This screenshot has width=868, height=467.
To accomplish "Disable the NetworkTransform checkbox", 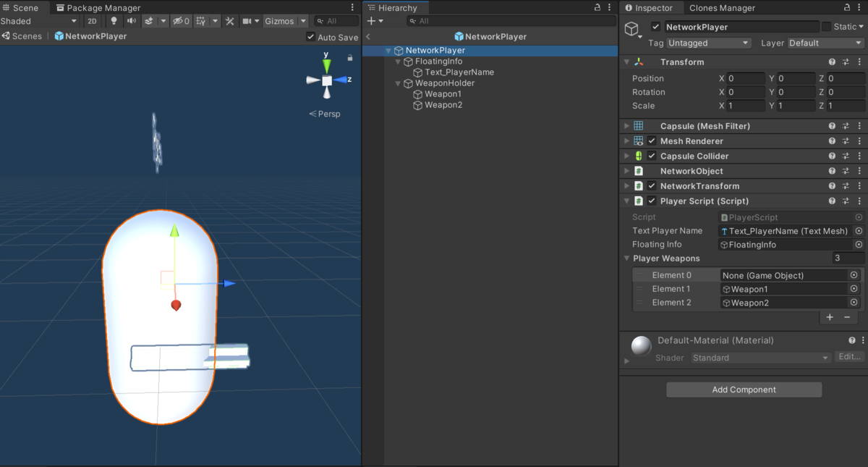I will coord(652,186).
